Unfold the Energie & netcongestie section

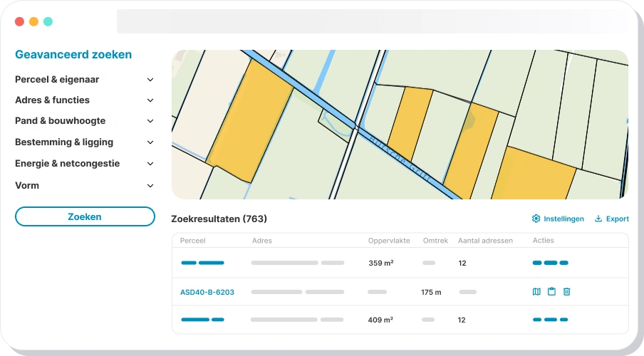tap(150, 164)
